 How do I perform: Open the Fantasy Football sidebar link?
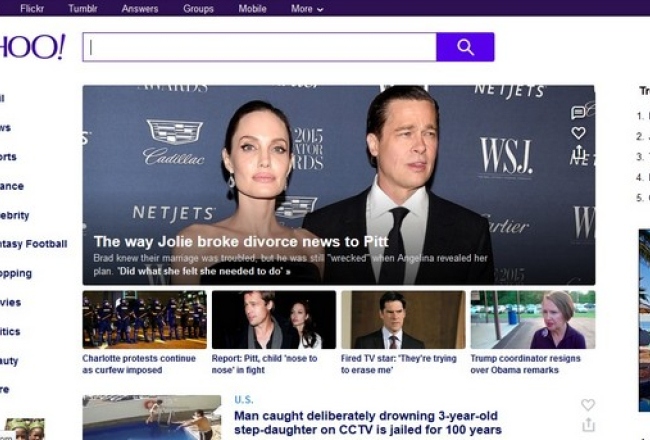(34, 244)
